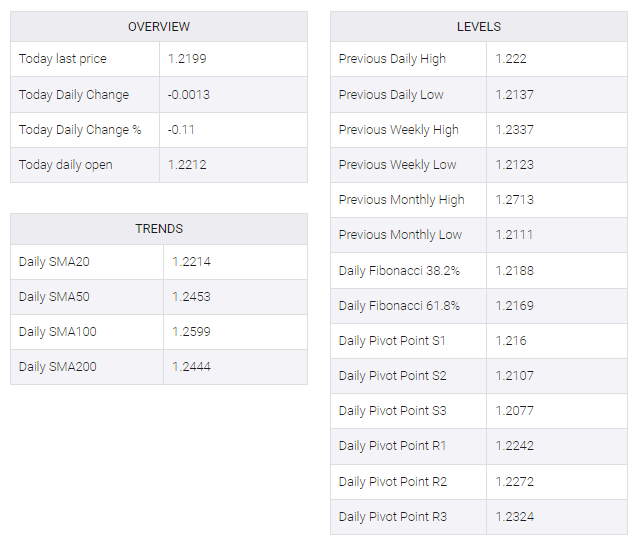Click the Previous Daily High label
The width and height of the screenshot is (643, 545).
[392, 59]
